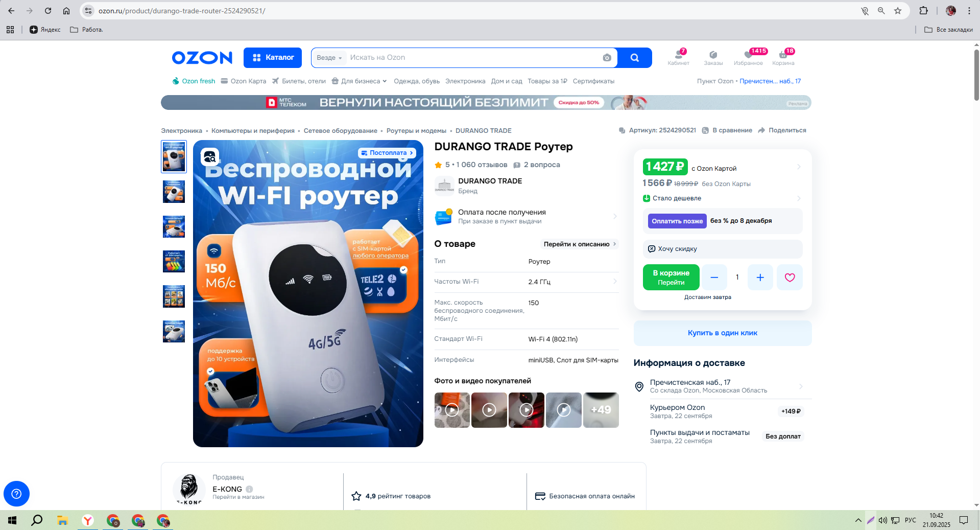Play the first customer video thumbnail
This screenshot has width=980, height=530.
452,410
